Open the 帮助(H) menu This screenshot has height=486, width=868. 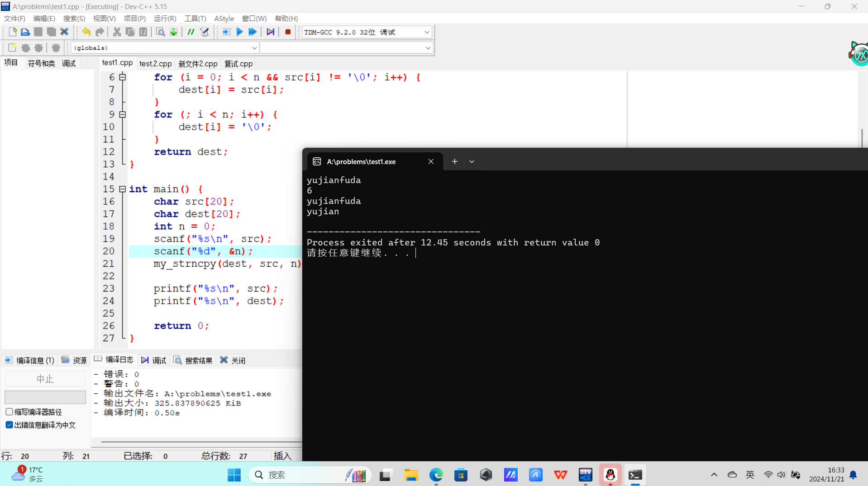point(286,19)
